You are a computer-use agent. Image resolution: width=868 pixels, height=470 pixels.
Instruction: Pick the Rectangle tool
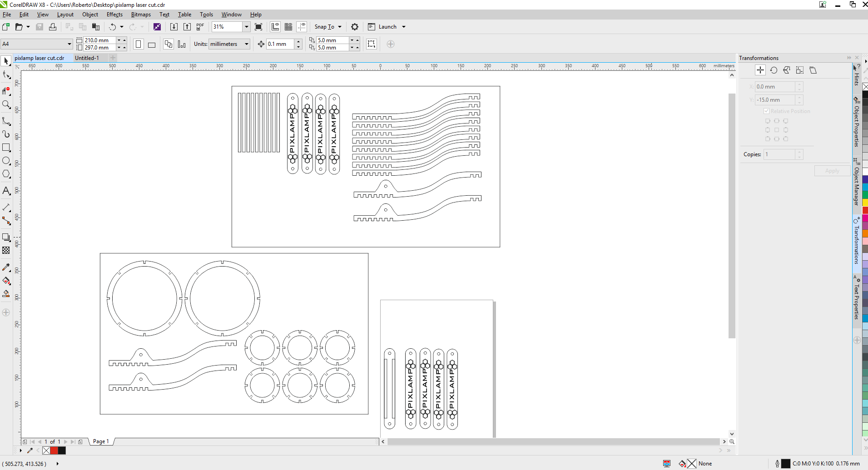6,148
